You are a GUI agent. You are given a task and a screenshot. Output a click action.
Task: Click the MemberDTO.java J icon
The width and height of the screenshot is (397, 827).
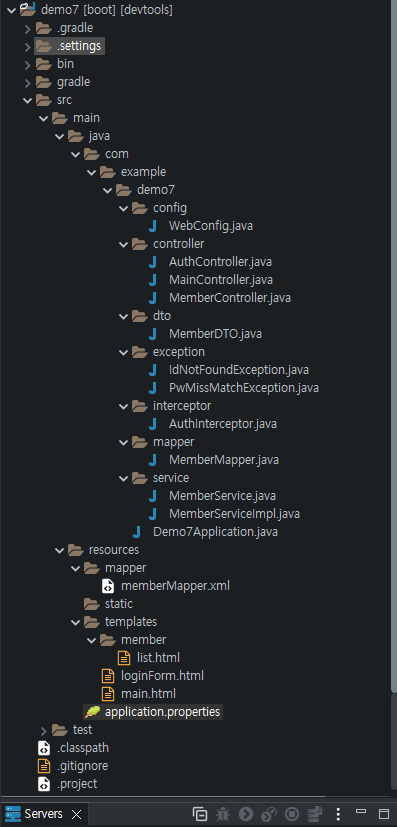[x=153, y=334]
